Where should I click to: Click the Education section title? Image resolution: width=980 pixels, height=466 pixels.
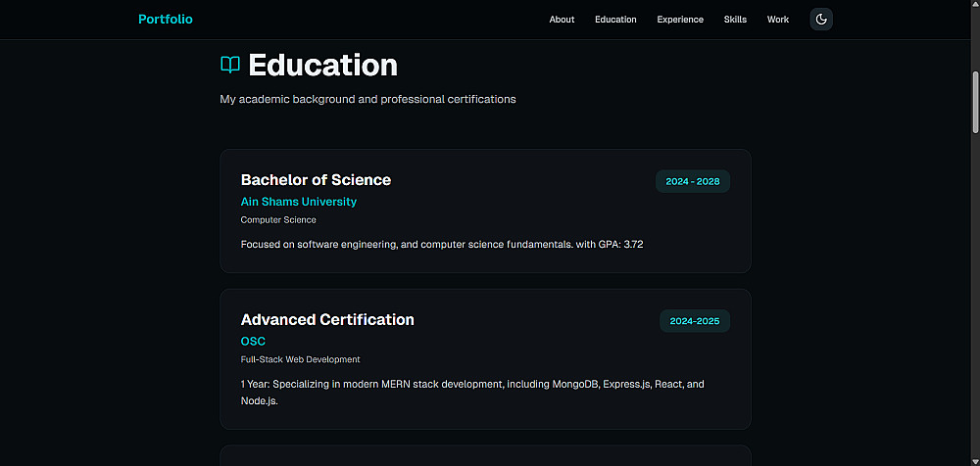(x=322, y=66)
